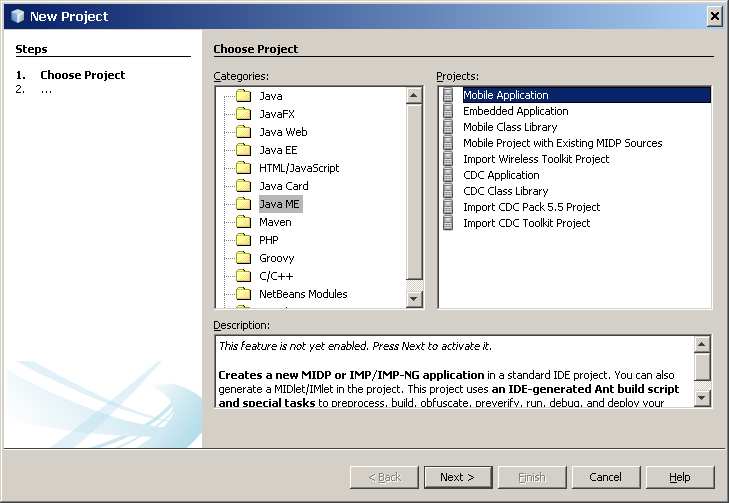Select the NetBeans Modules category label
The height and width of the screenshot is (503, 729).
point(303,294)
